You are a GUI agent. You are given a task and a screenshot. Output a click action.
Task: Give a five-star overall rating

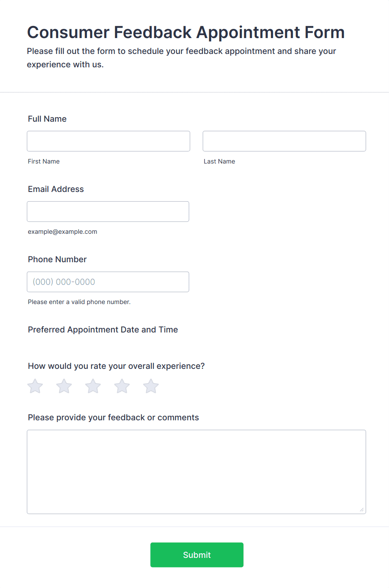tap(151, 386)
